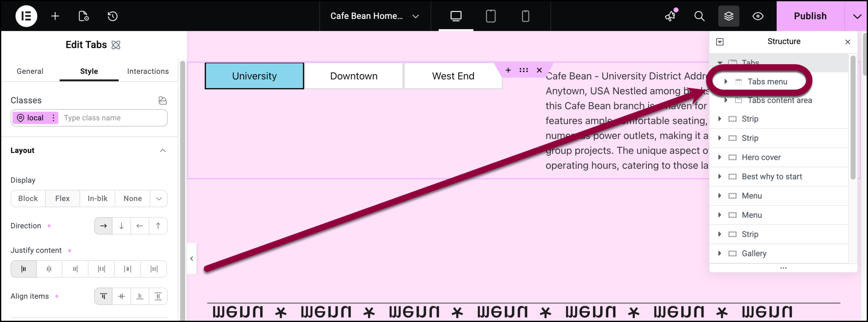Select the Downtown tab on canvas
The width and height of the screenshot is (868, 322).
point(354,76)
